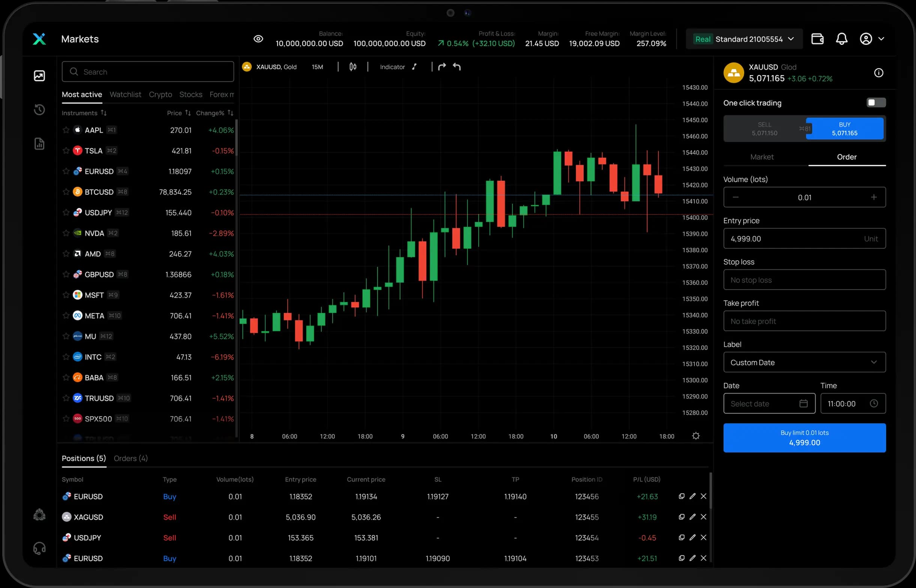The image size is (916, 588).
Task: Edit the USDJPY position with pencil icon
Action: tap(692, 537)
